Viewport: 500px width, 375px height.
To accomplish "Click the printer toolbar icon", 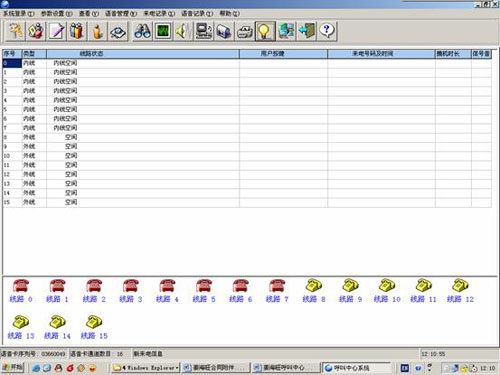I will click(x=245, y=31).
